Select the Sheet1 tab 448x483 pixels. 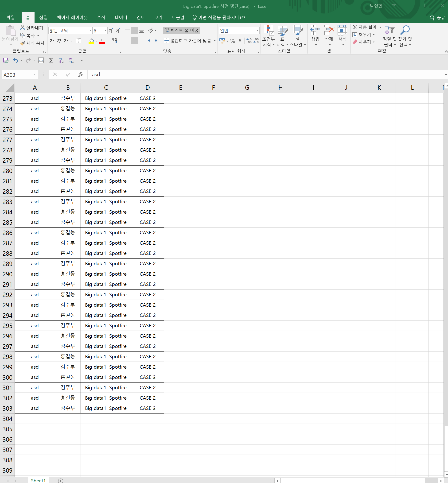38,480
